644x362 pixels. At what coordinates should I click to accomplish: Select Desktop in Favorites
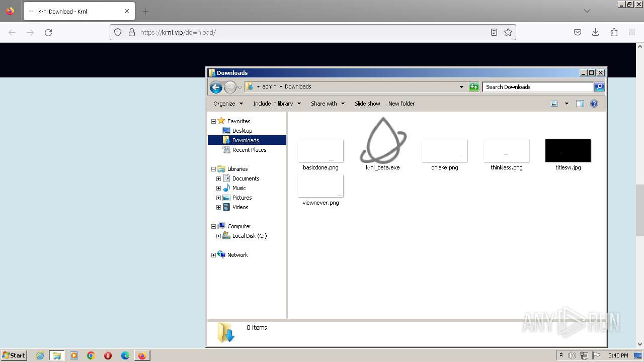coord(242,131)
